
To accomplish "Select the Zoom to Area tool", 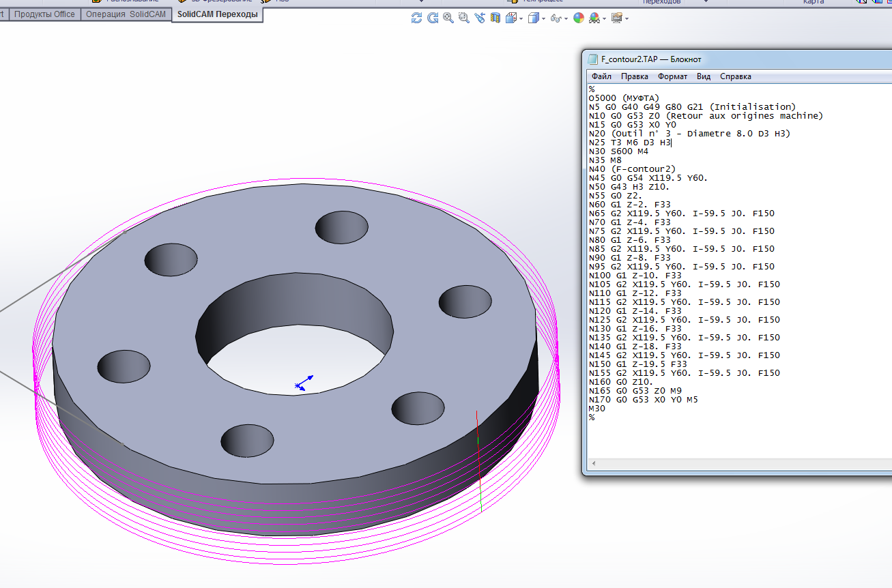I will (x=464, y=18).
